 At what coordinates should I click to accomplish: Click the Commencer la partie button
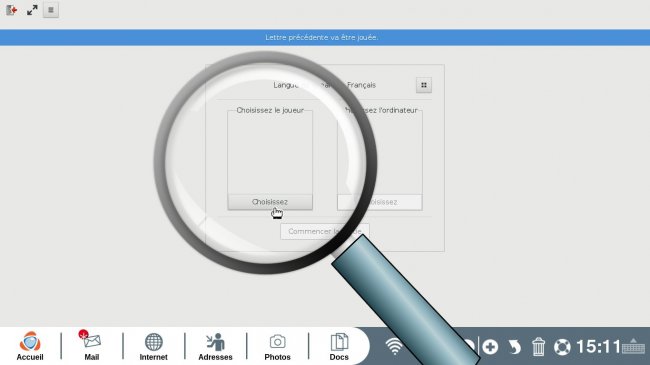tap(325, 231)
